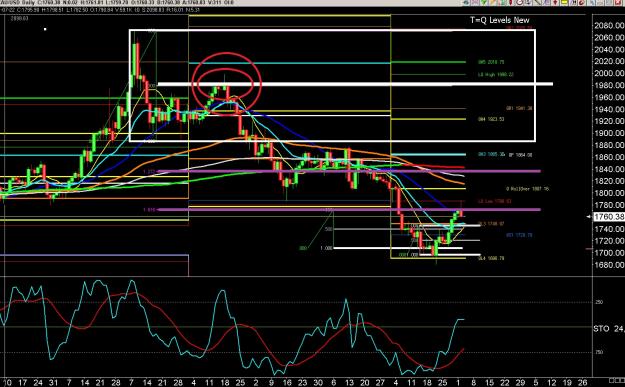This screenshot has width=625, height=387.
Task: Click the 2098.03 value at chart top-left
Action: pyautogui.click(x=20, y=18)
